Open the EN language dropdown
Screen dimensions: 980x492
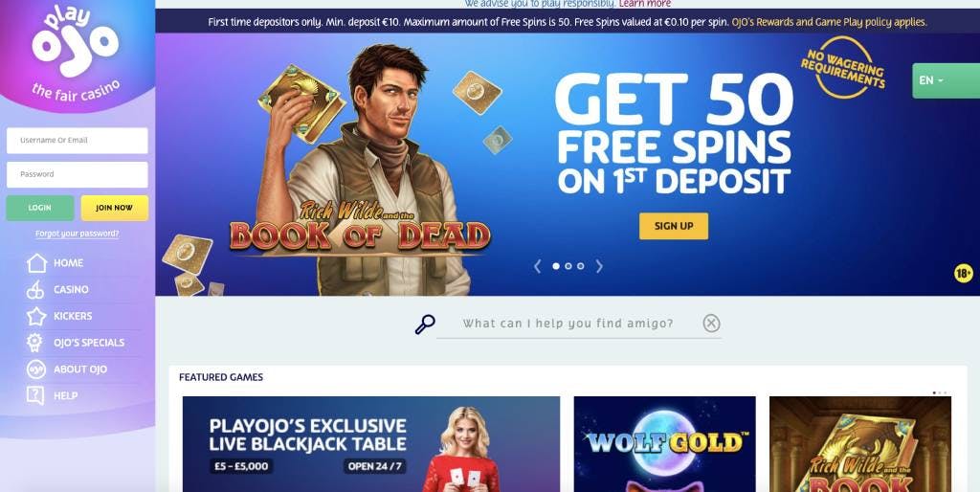click(946, 80)
